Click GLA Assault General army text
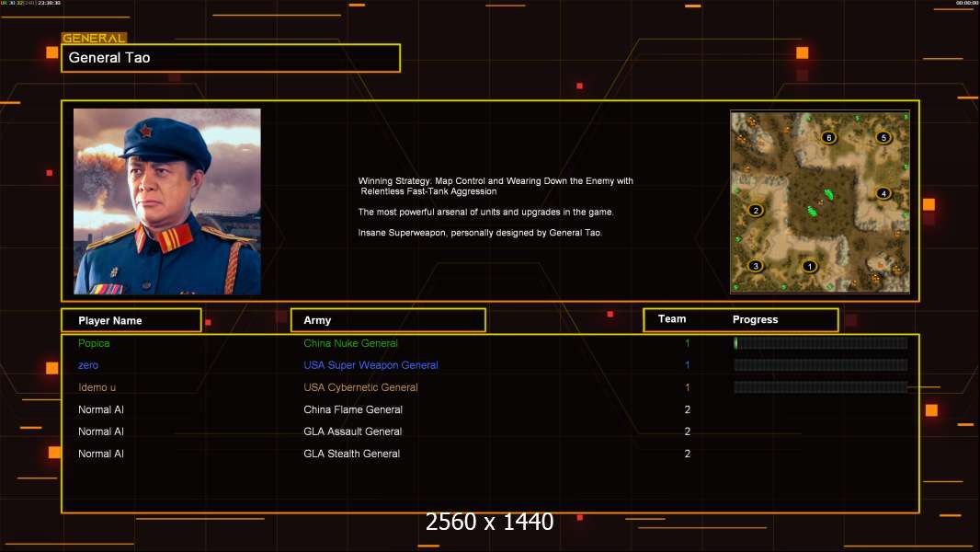Image resolution: width=980 pixels, height=552 pixels. pos(352,431)
